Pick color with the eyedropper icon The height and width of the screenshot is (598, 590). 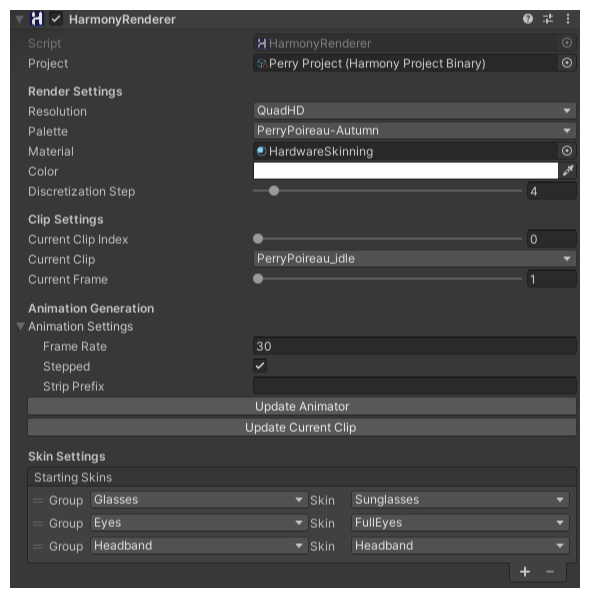click(x=568, y=170)
